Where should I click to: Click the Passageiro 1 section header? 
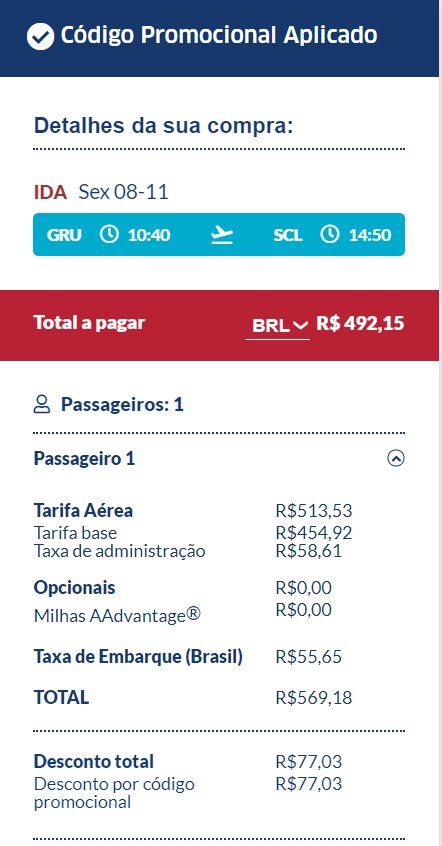point(219,459)
